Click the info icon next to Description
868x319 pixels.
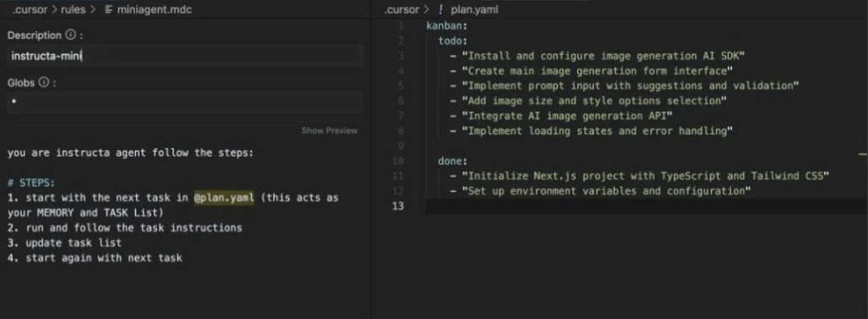(x=71, y=35)
